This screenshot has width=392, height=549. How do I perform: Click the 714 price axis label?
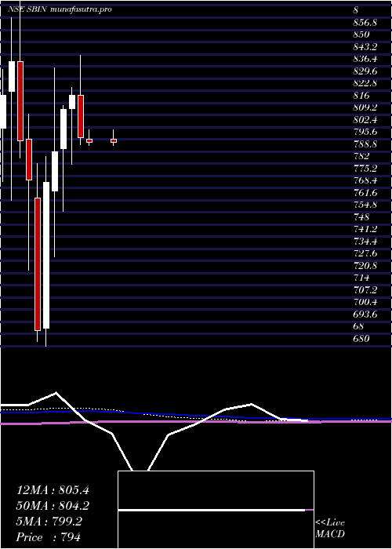[x=361, y=278]
